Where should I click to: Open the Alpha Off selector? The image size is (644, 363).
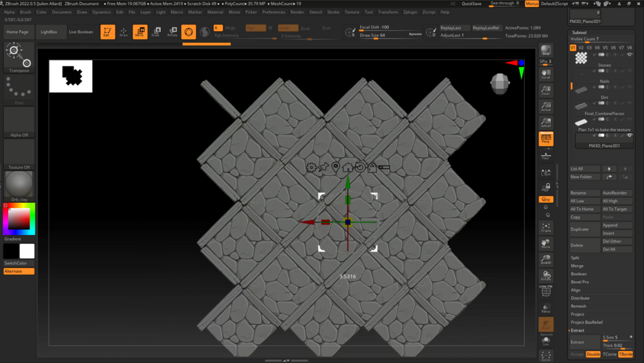(x=19, y=122)
